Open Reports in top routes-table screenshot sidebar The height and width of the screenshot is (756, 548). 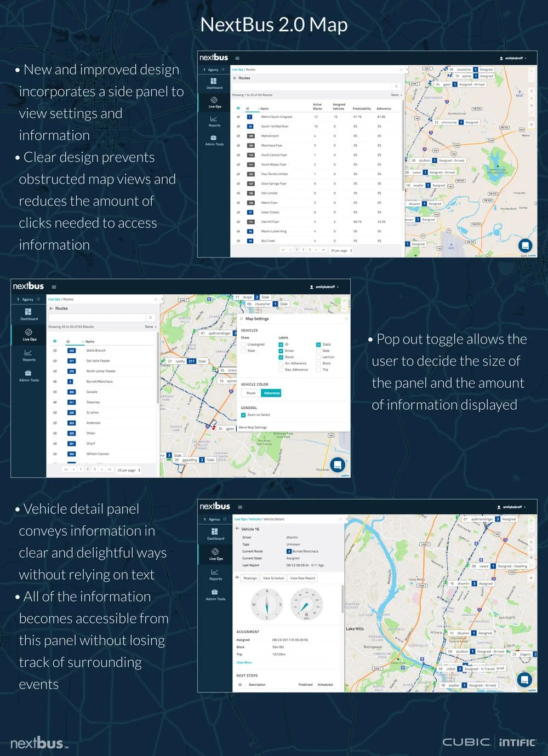coord(214,121)
